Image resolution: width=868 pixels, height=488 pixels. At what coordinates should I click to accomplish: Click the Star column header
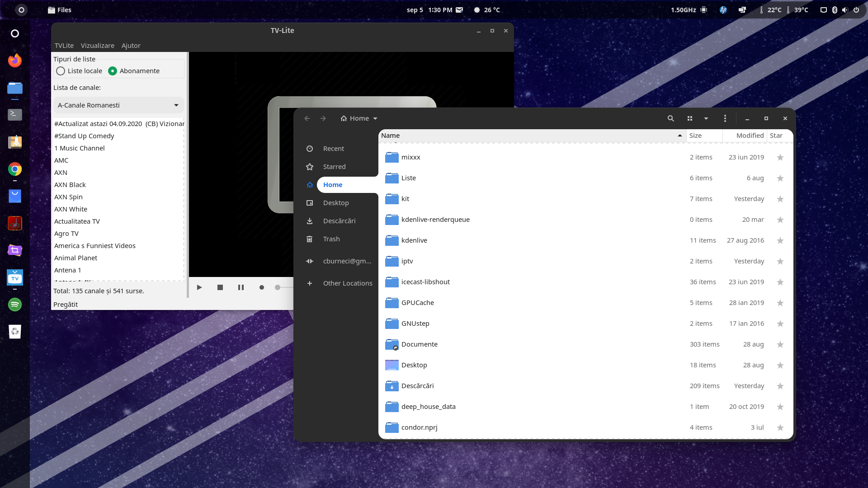click(x=779, y=136)
